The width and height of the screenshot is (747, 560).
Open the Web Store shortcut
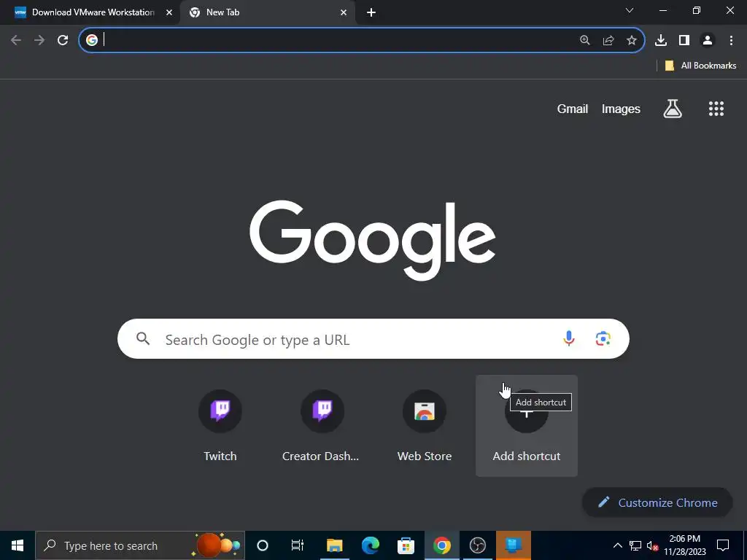pyautogui.click(x=425, y=425)
